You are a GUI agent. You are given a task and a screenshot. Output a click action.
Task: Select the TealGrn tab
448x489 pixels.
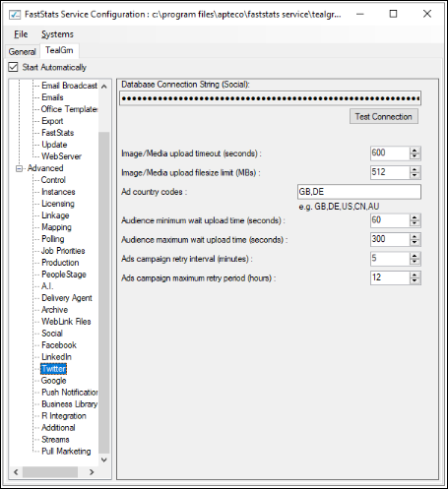click(x=59, y=50)
